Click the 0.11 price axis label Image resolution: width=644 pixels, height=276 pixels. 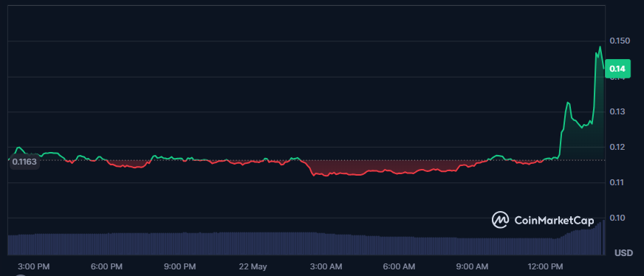click(x=617, y=182)
